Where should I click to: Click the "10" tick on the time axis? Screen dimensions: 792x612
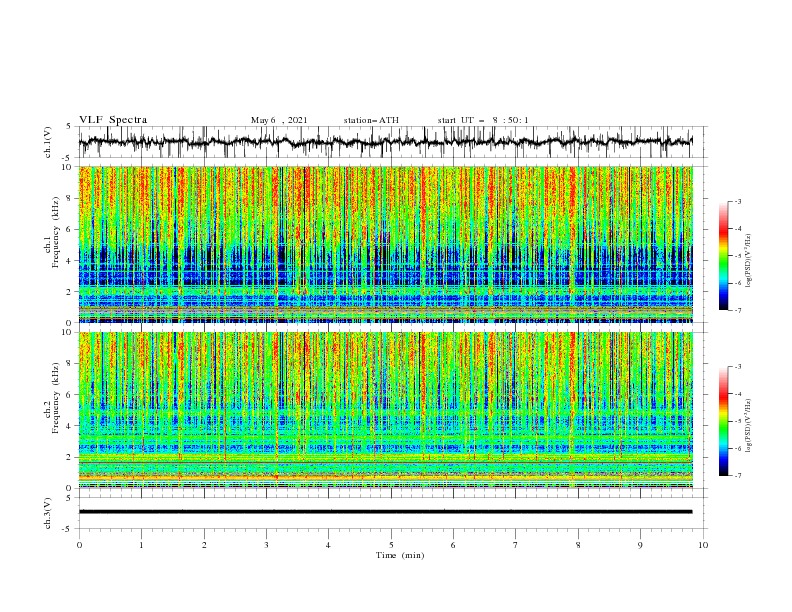pyautogui.click(x=703, y=545)
